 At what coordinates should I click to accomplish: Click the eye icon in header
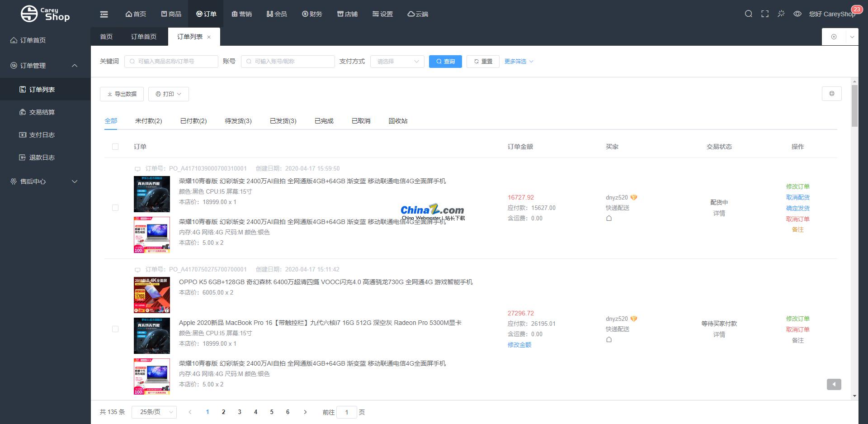(797, 14)
